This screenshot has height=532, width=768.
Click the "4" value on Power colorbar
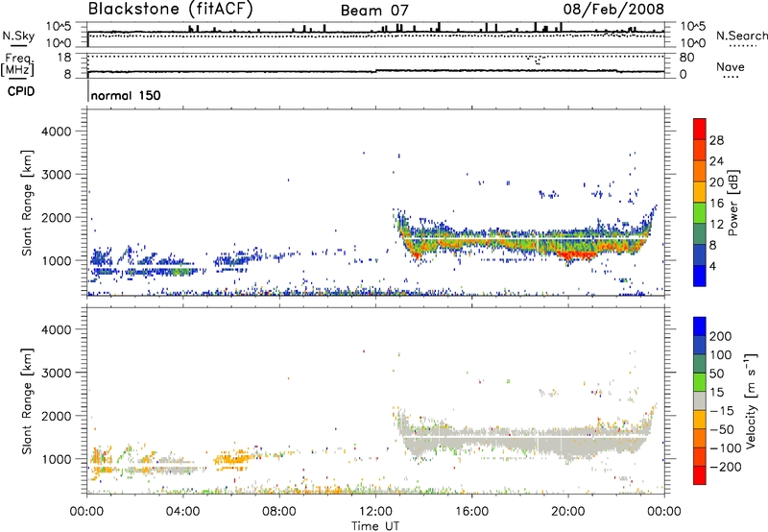pyautogui.click(x=712, y=267)
